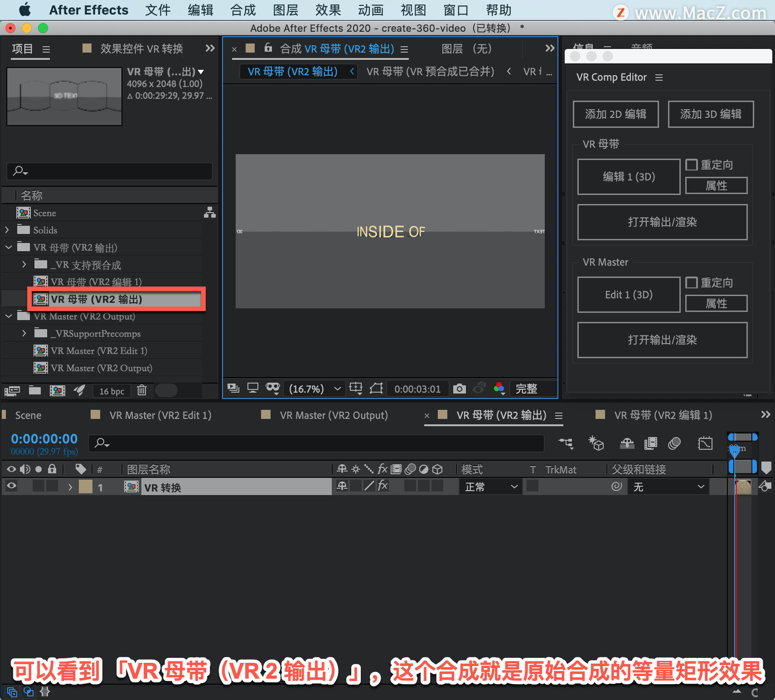Viewport: 775px width, 700px height.
Task: Delete selected project item with trash icon
Action: tap(142, 390)
